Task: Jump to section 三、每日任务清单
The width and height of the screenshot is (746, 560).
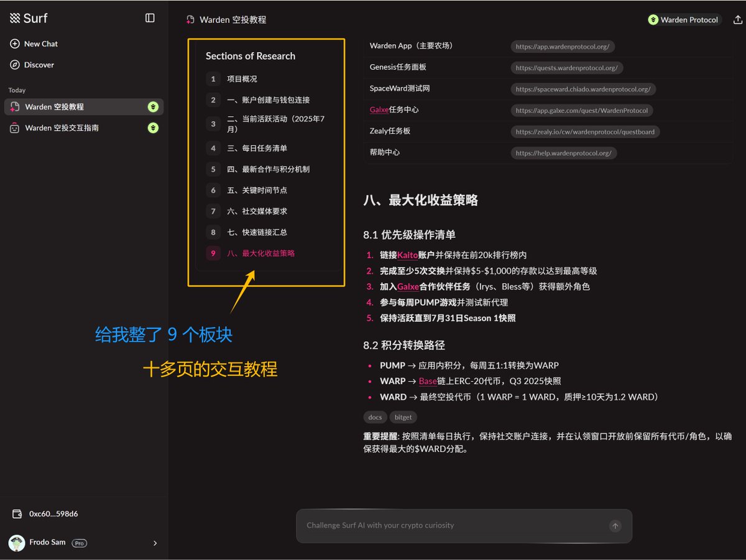Action: (x=257, y=149)
